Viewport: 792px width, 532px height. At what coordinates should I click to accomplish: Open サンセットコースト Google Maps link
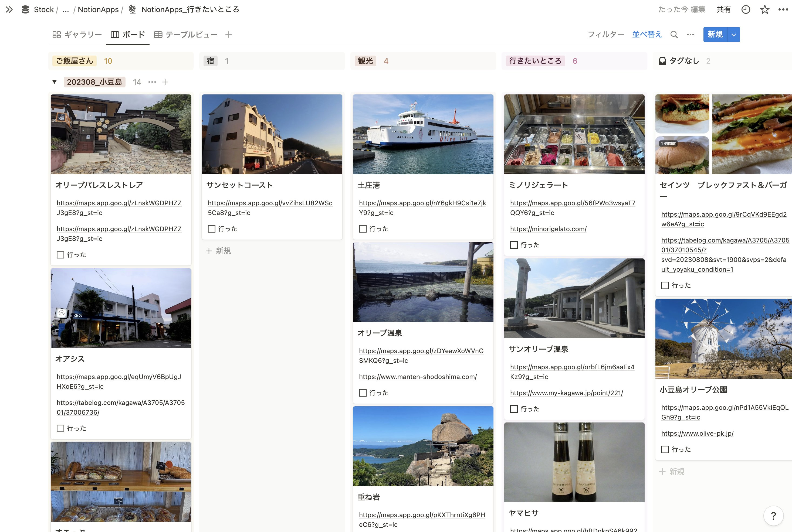point(270,208)
